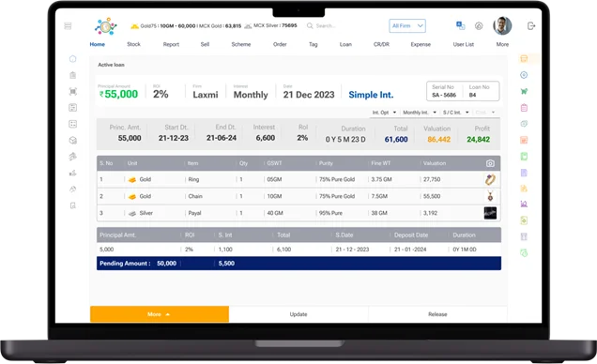Click the Total value 61,600
The width and height of the screenshot is (597, 364).
pos(396,140)
